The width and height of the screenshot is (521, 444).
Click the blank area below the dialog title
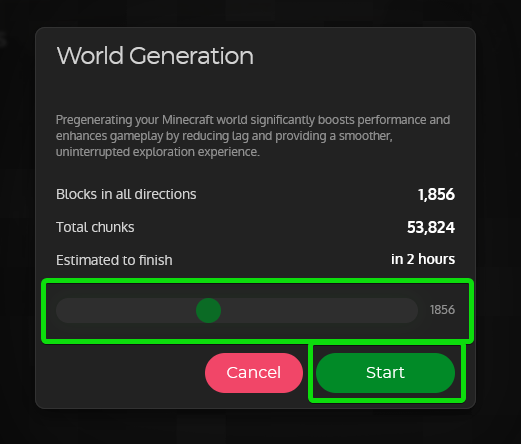(255, 88)
